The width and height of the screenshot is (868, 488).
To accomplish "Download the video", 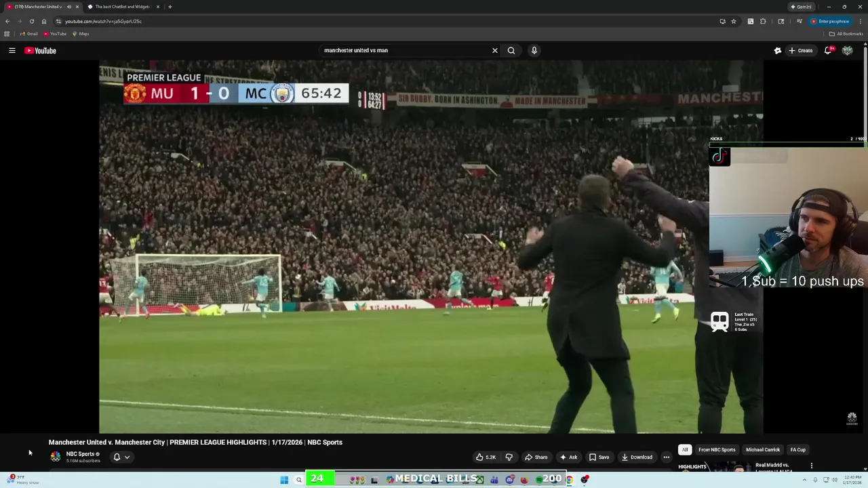I will pos(637,457).
